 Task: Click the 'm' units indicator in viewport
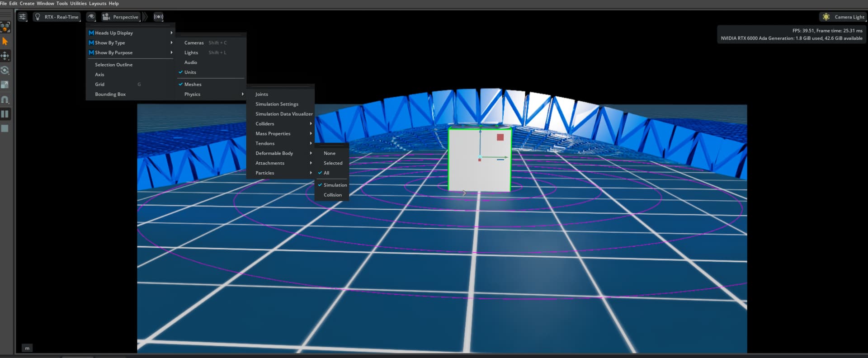(27, 349)
